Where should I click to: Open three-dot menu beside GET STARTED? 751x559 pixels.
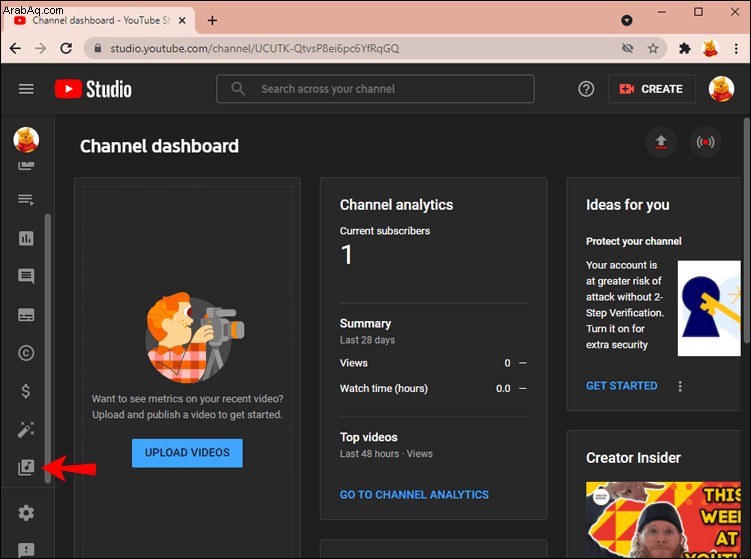[x=680, y=386]
